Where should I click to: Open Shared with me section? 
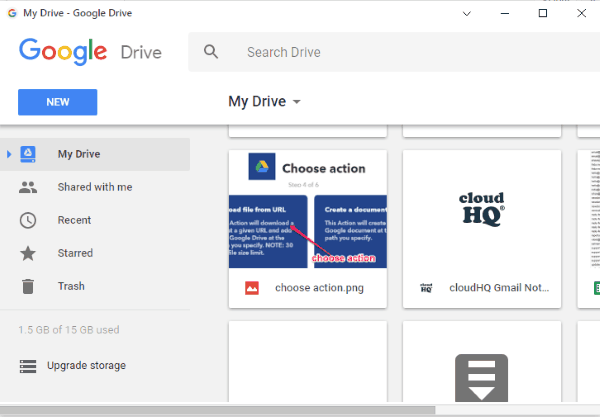(x=94, y=187)
